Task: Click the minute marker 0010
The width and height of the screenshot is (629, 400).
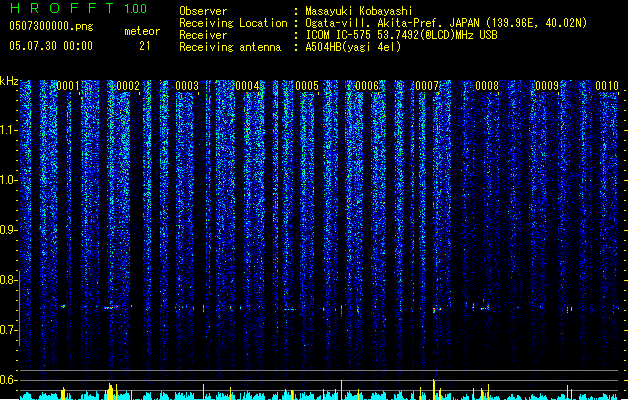Action: pyautogui.click(x=607, y=86)
